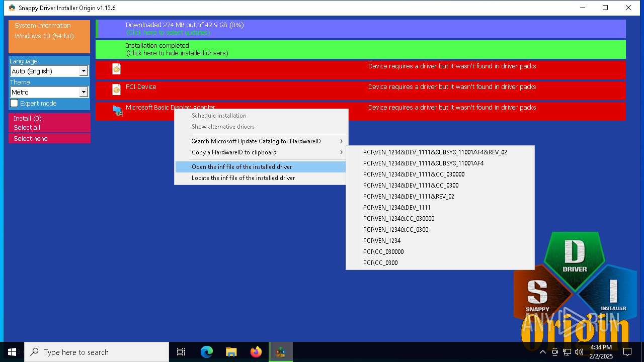Click the PCI Device driver icon
The height and width of the screenshot is (362, 644).
pyautogui.click(x=116, y=89)
